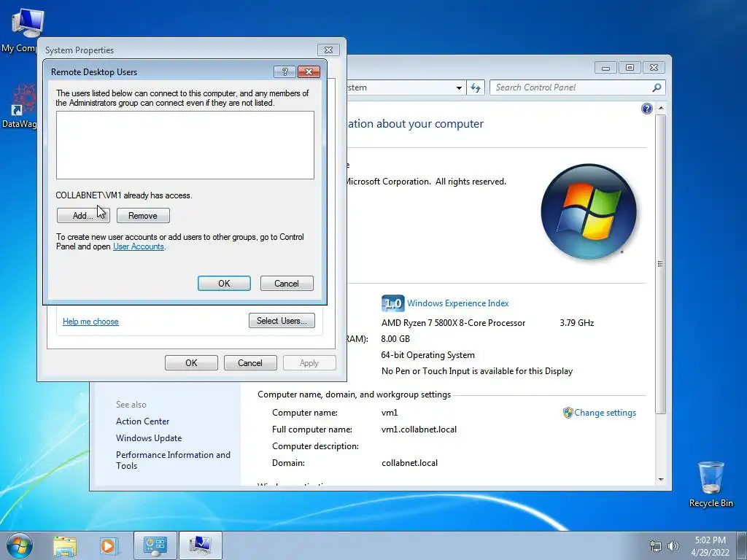
Task: Switch to the Control Panel taskbar item
Action: click(155, 545)
